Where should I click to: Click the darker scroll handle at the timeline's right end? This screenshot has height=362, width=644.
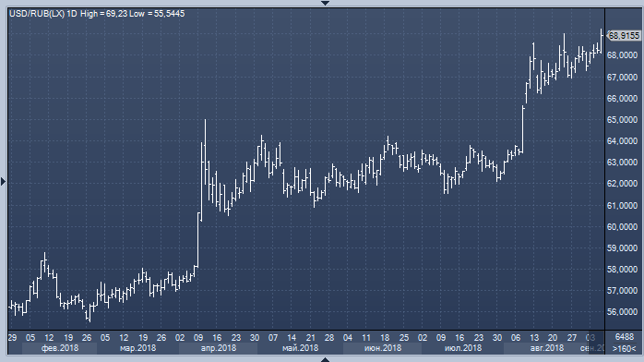click(597, 343)
